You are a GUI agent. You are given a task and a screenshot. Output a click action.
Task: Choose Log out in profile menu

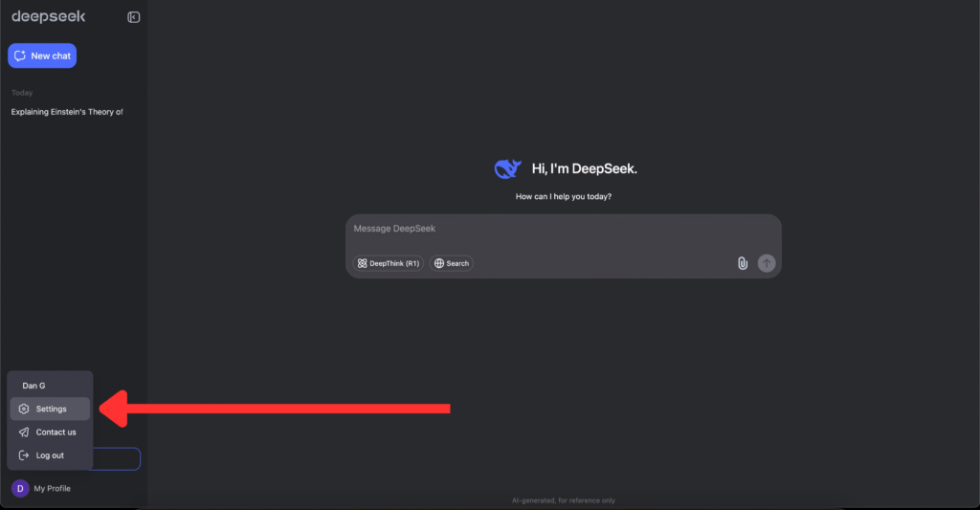[x=50, y=455]
